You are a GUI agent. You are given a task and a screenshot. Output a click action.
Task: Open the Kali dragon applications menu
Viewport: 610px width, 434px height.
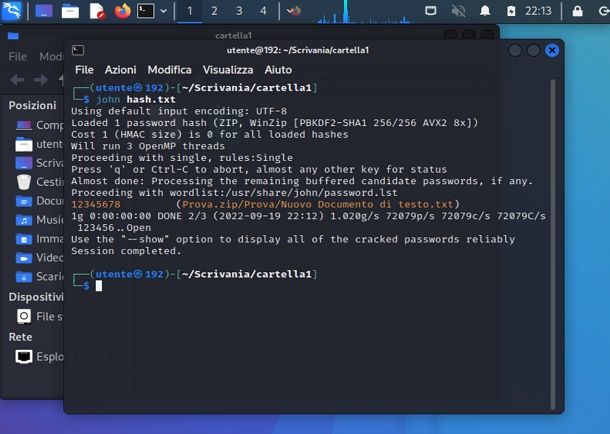click(x=11, y=10)
